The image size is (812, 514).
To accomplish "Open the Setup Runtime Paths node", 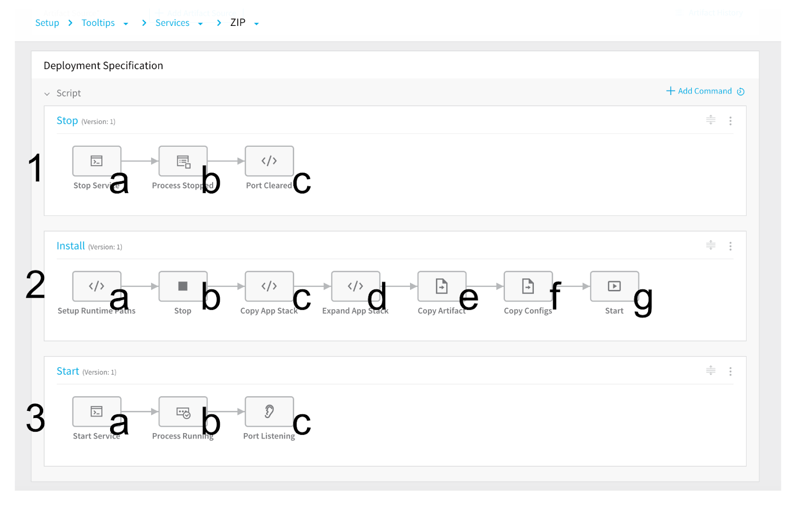I will (x=96, y=286).
